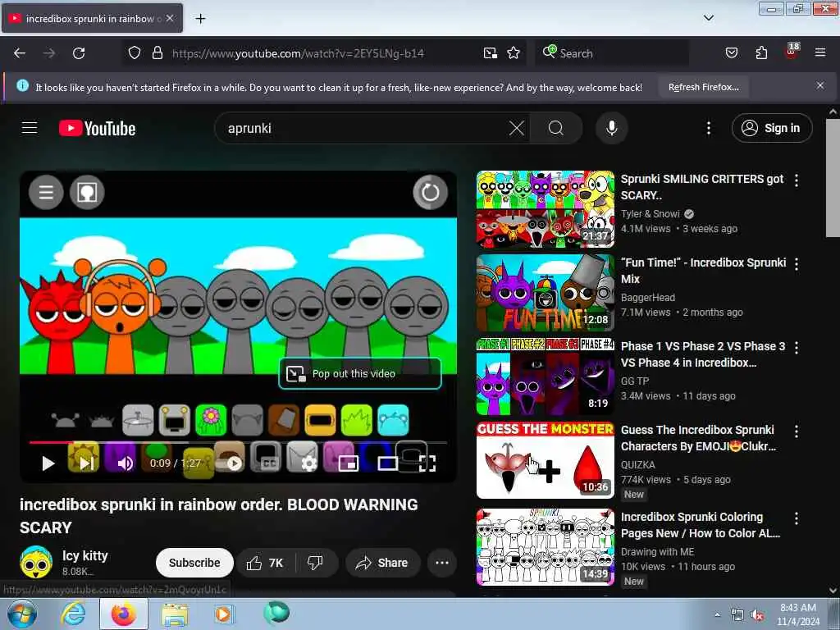Select the cyan bear-ear character icon
The width and height of the screenshot is (840, 630).
point(393,420)
